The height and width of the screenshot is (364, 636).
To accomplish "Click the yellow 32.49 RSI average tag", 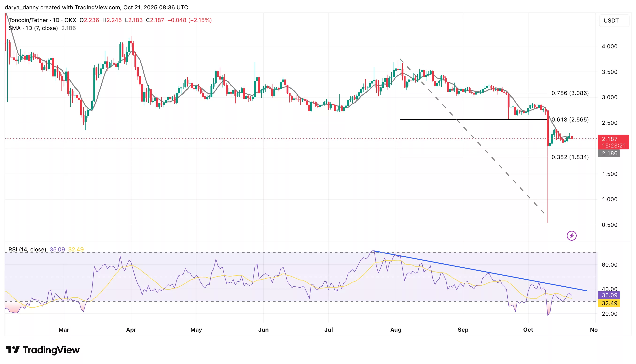I will click(x=609, y=303).
